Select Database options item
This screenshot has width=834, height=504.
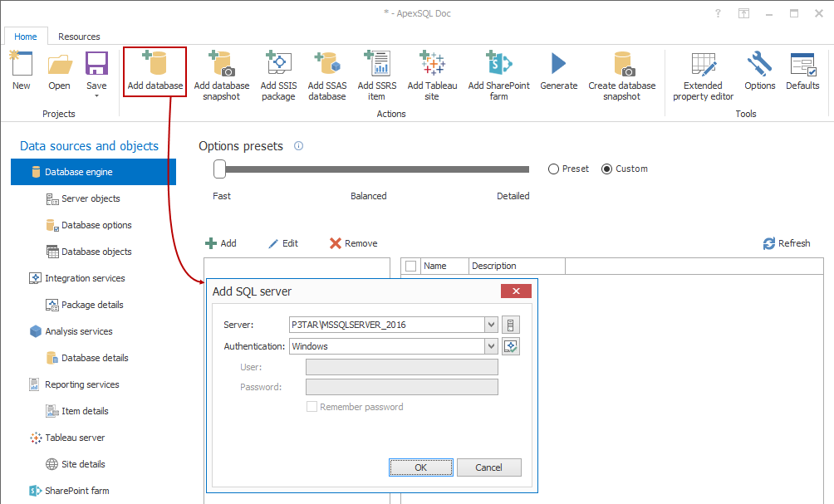89,225
